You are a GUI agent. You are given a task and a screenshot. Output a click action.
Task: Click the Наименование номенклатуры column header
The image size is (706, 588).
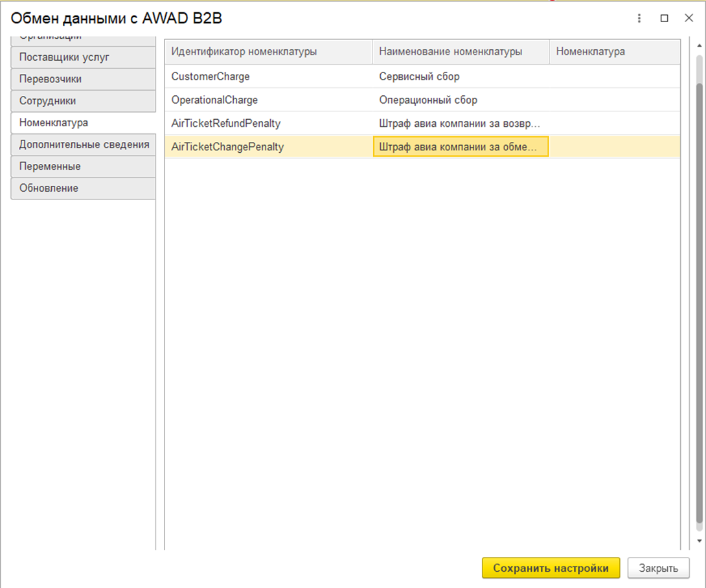pyautogui.click(x=460, y=52)
